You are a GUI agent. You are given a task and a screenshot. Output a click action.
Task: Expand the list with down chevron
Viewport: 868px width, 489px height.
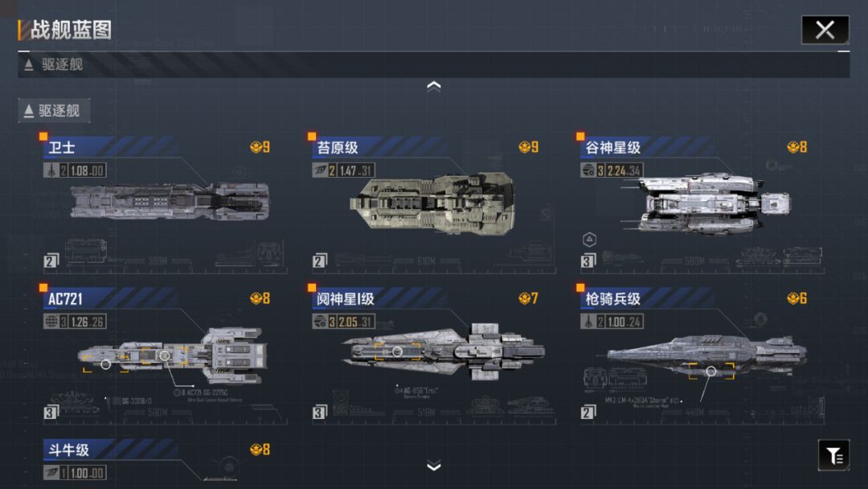point(434,466)
